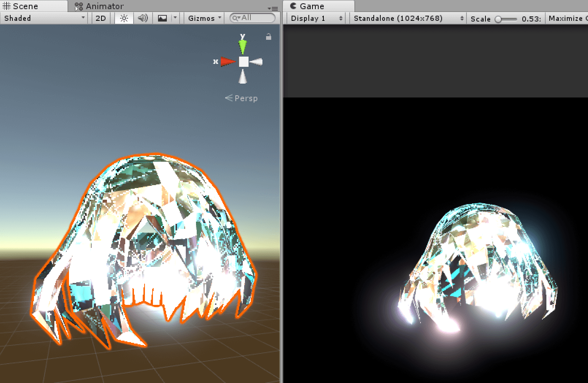
Task: Open the Gizmos dropdown
Action: [204, 18]
